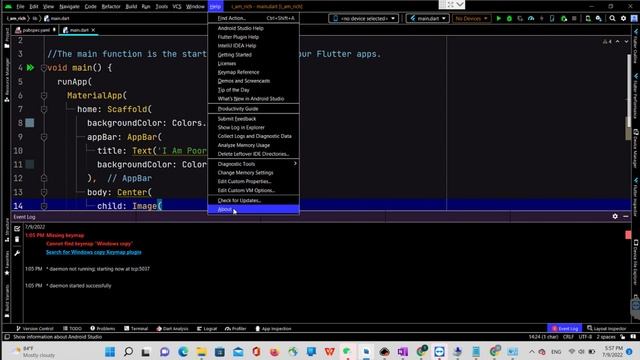The width and height of the screenshot is (640, 360).
Task: Click the Debug bug icon
Action: 509,18
